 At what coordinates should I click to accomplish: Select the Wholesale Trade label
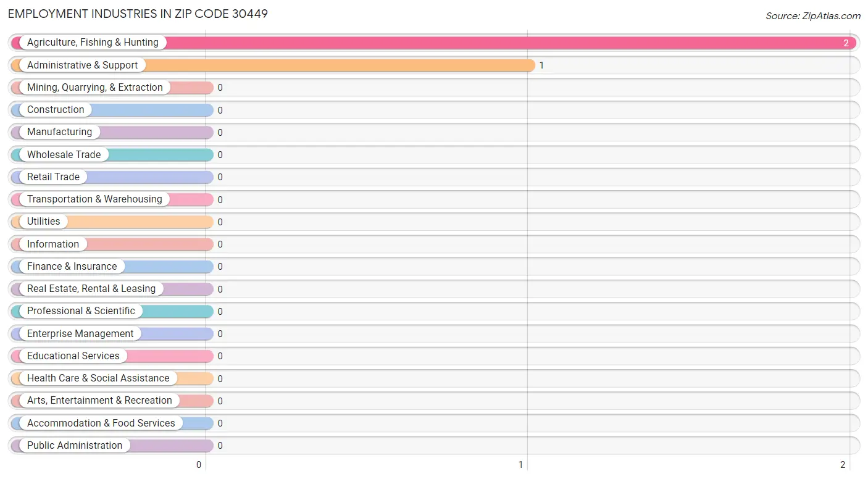tap(64, 154)
